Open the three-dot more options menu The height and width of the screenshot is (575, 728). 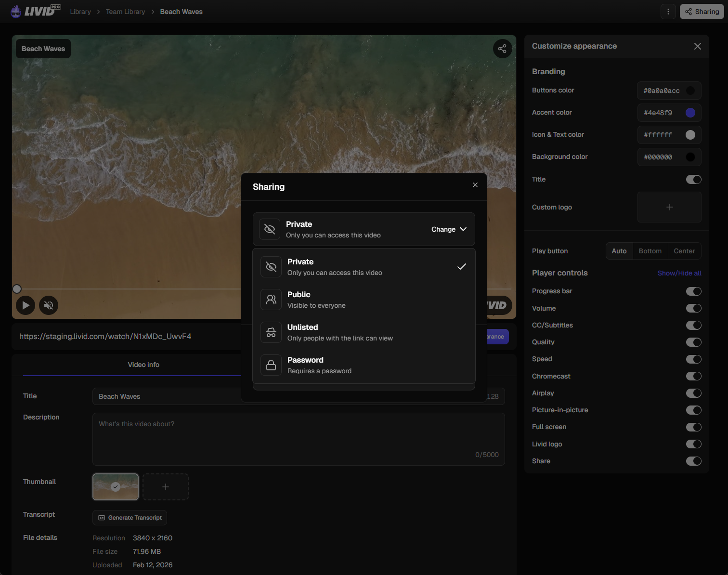point(668,12)
